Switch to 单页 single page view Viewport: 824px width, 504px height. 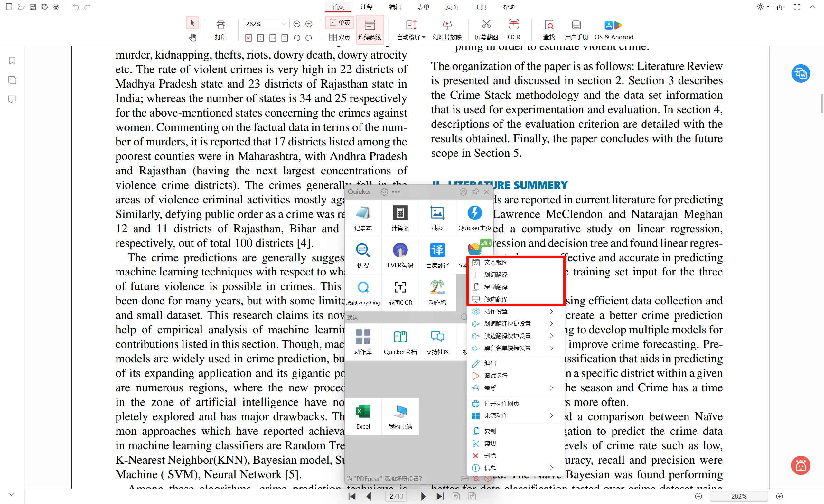pos(340,23)
